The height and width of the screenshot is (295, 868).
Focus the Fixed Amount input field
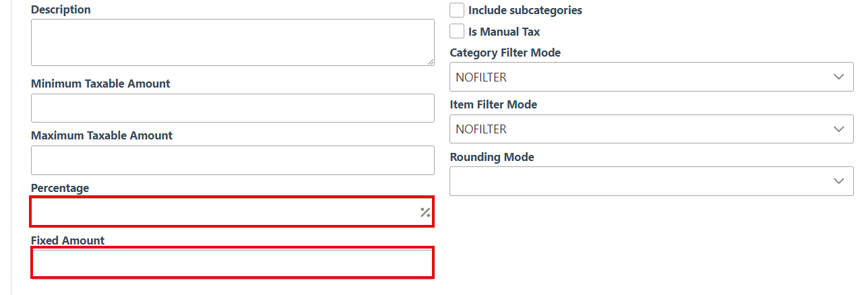232,263
